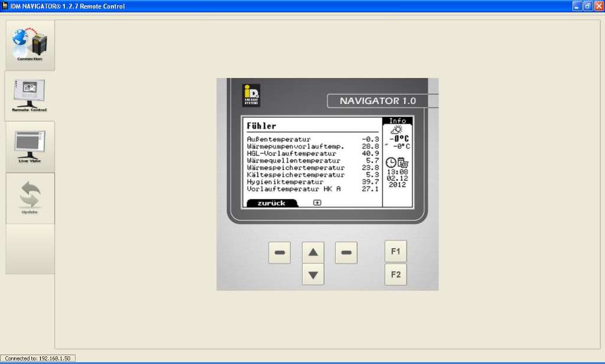Image resolution: width=605 pixels, height=364 pixels.
Task: Select the Wärmespeichertemperatur row
Action: tap(313, 168)
